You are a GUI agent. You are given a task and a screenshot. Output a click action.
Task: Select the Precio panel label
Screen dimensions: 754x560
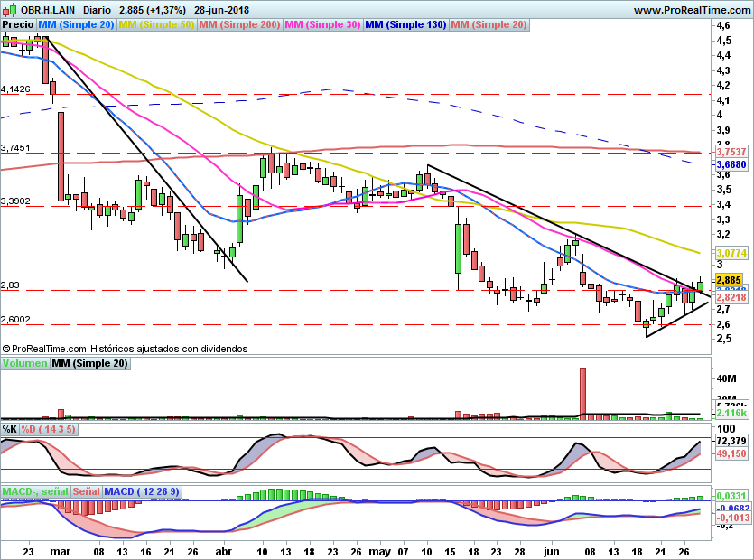click(x=17, y=24)
